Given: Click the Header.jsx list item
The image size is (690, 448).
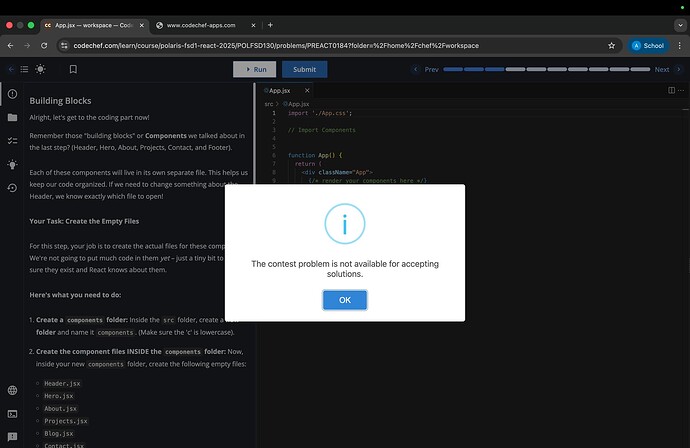Looking at the screenshot, I should [62, 383].
